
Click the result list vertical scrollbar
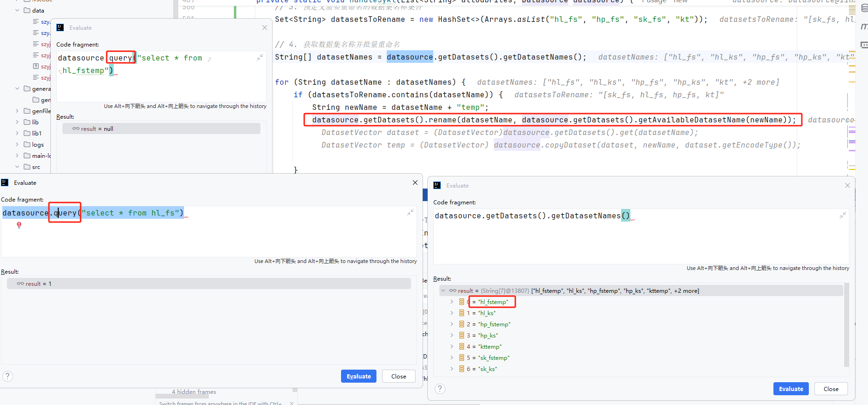pos(846,326)
